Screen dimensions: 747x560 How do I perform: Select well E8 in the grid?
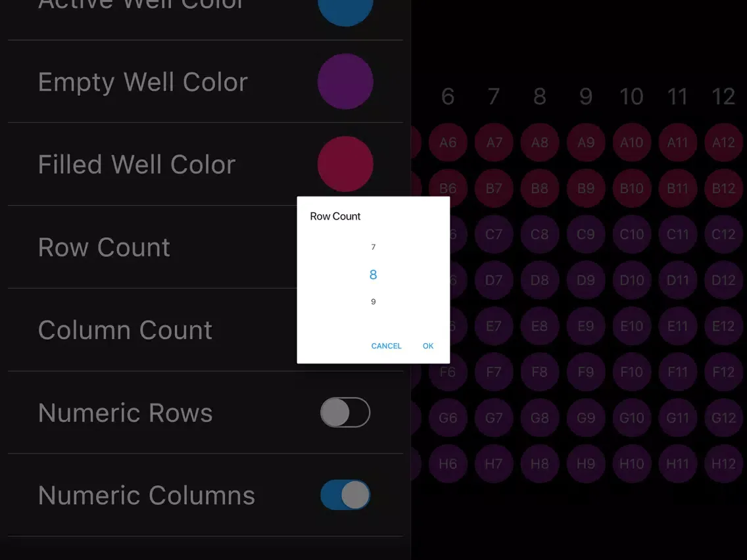tap(539, 326)
